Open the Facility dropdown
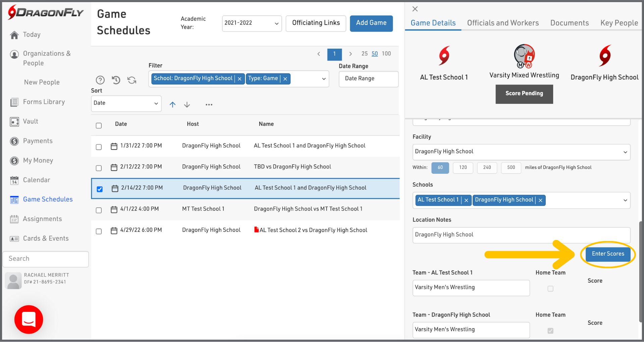The image size is (644, 342). pos(521,152)
